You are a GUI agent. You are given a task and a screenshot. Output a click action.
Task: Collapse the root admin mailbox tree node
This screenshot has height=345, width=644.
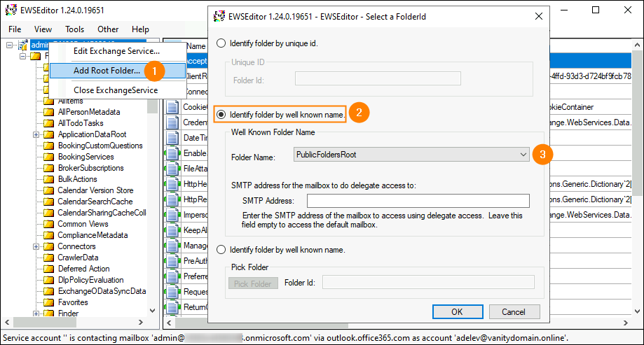pyautogui.click(x=9, y=45)
